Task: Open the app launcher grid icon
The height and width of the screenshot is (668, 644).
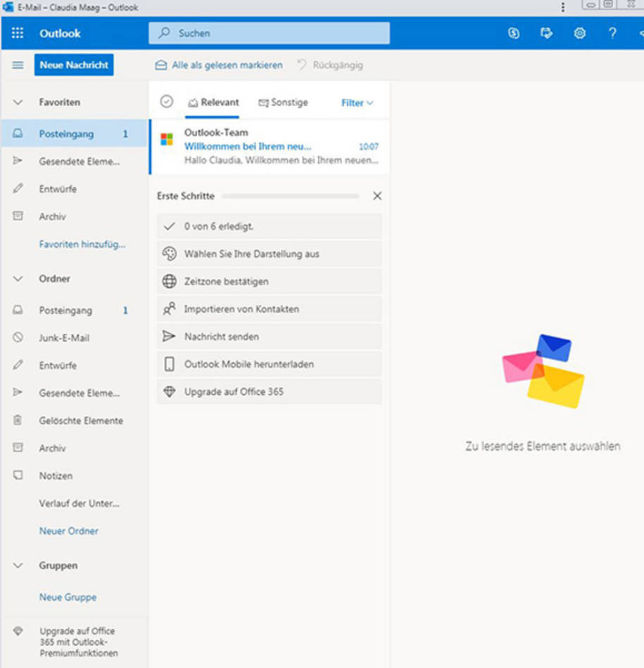Action: click(x=18, y=33)
